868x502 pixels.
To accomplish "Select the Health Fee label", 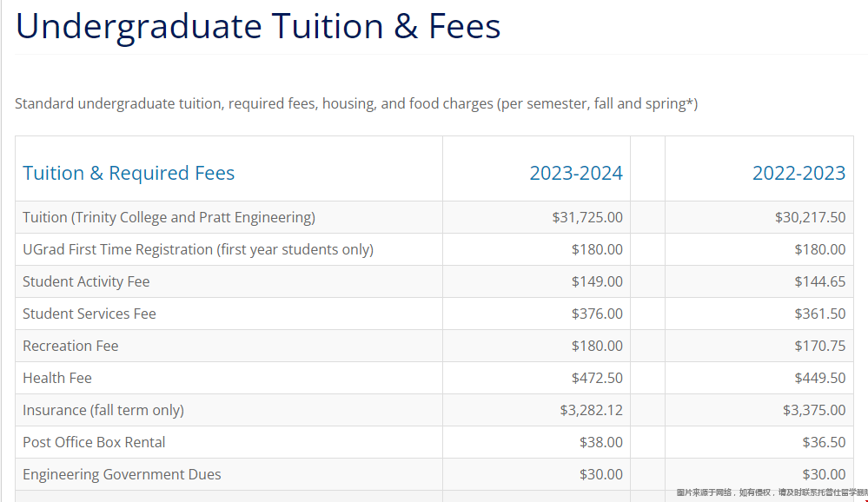I will [x=57, y=378].
